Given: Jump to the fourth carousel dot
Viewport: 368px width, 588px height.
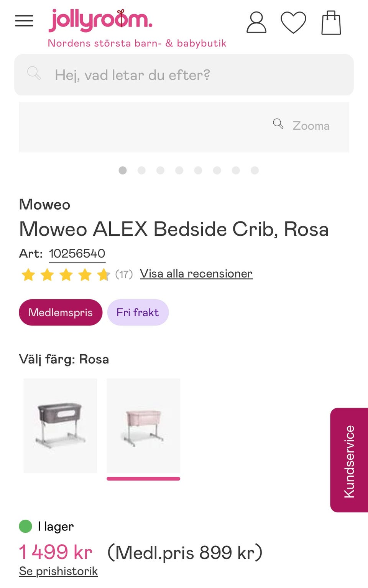Looking at the screenshot, I should tap(179, 170).
